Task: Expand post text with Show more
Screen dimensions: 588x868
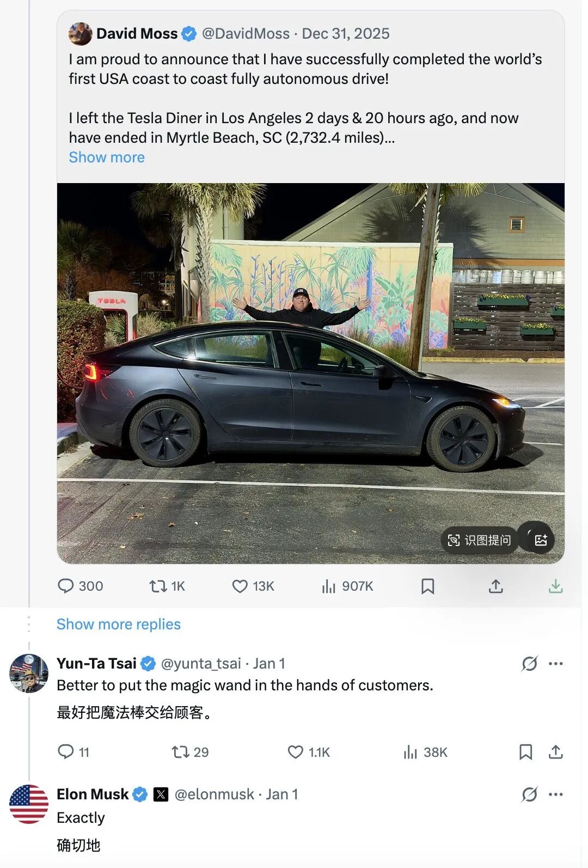Action: [x=107, y=157]
